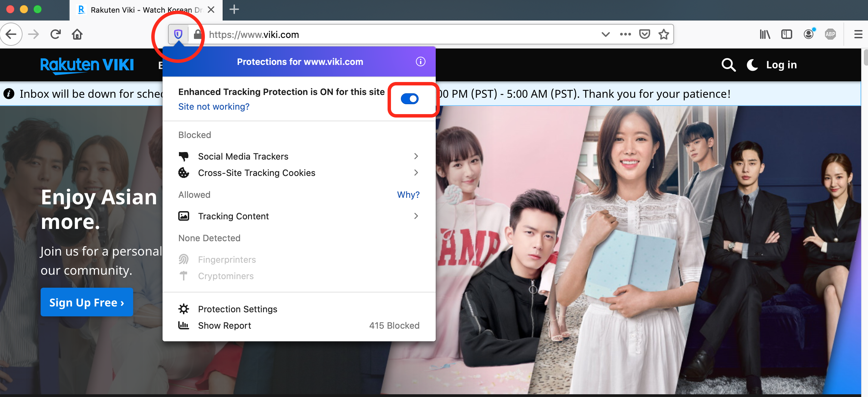
Task: Click the Pocket save icon
Action: click(x=644, y=34)
